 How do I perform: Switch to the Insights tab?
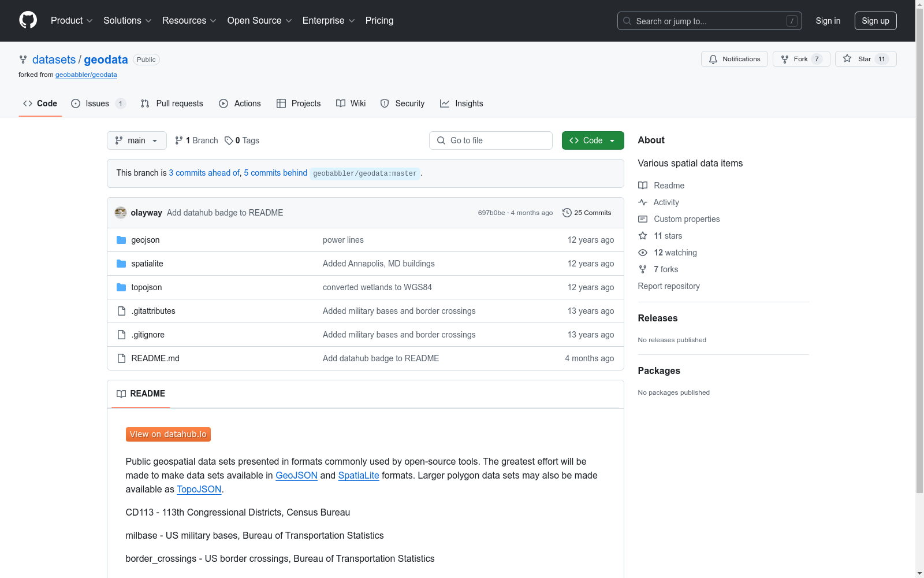pos(461,103)
